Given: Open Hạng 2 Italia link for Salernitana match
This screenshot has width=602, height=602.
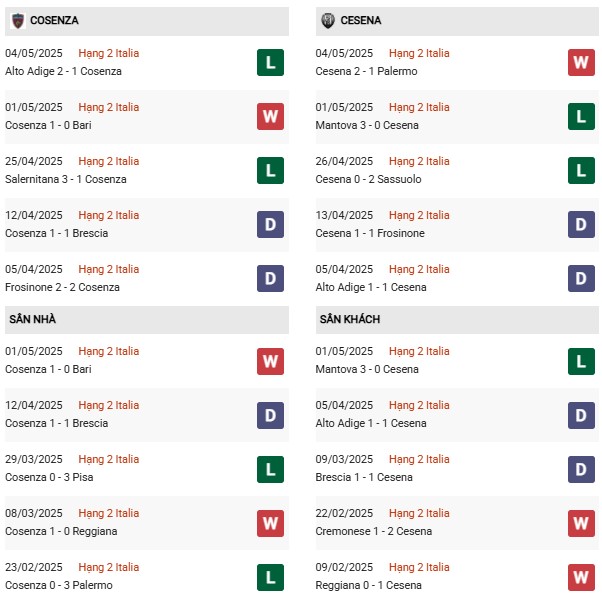Looking at the screenshot, I should (x=109, y=161).
